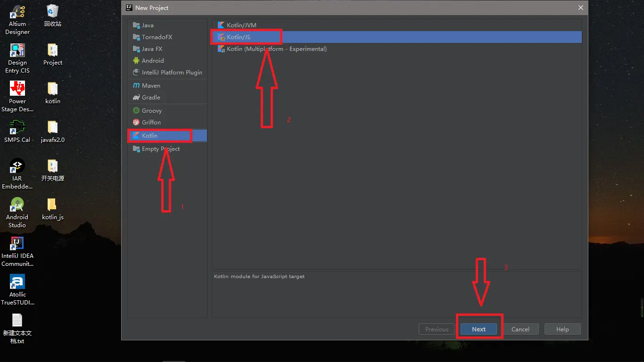
Task: Open the kotlin_js desktop folder
Action: 53,209
